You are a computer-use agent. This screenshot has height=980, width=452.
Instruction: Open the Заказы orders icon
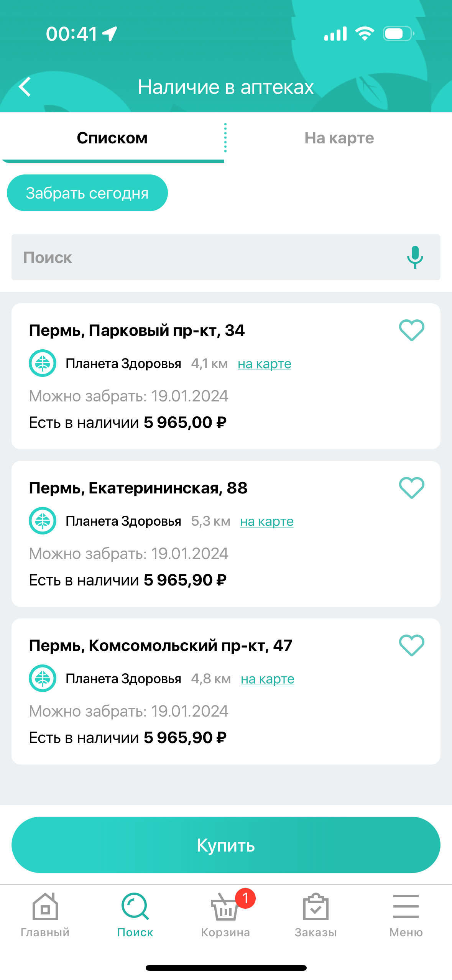pos(316,907)
